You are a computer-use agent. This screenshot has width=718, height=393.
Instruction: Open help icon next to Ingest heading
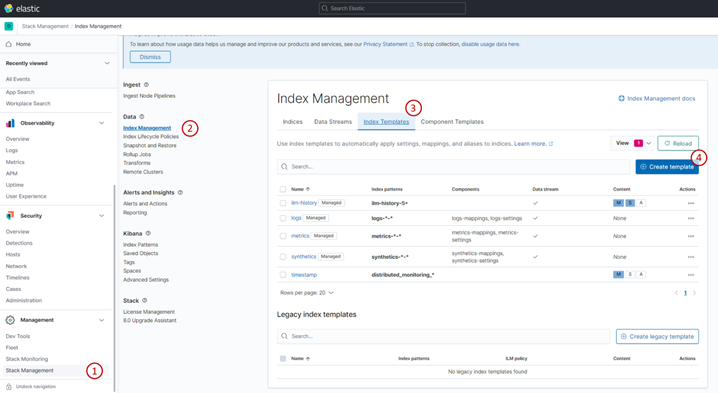147,85
